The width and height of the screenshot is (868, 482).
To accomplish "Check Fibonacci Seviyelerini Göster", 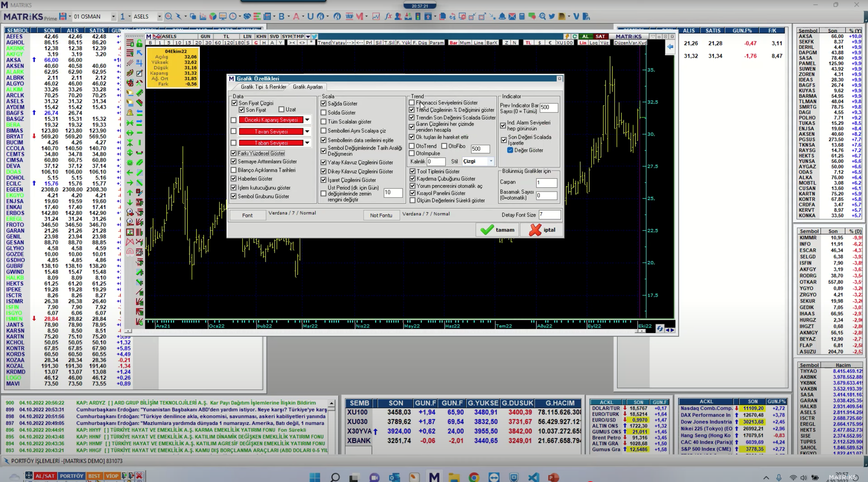I will tap(412, 103).
